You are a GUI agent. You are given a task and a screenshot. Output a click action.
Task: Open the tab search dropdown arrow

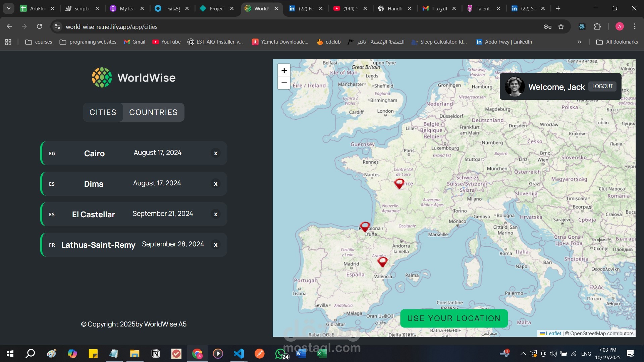8,8
